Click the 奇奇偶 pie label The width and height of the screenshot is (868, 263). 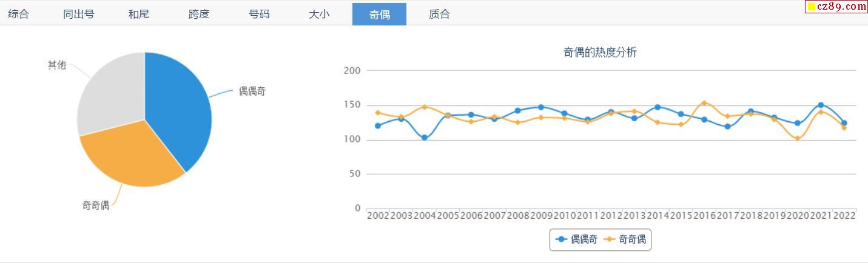(x=96, y=205)
